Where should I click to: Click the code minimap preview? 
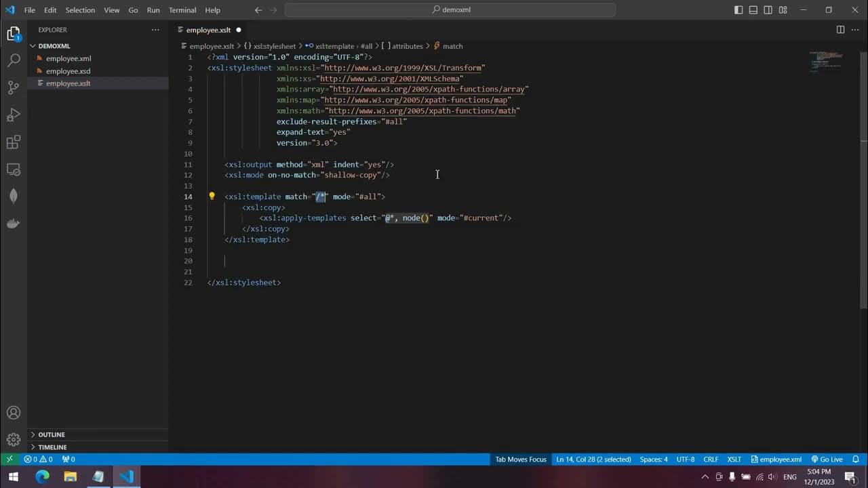click(825, 61)
